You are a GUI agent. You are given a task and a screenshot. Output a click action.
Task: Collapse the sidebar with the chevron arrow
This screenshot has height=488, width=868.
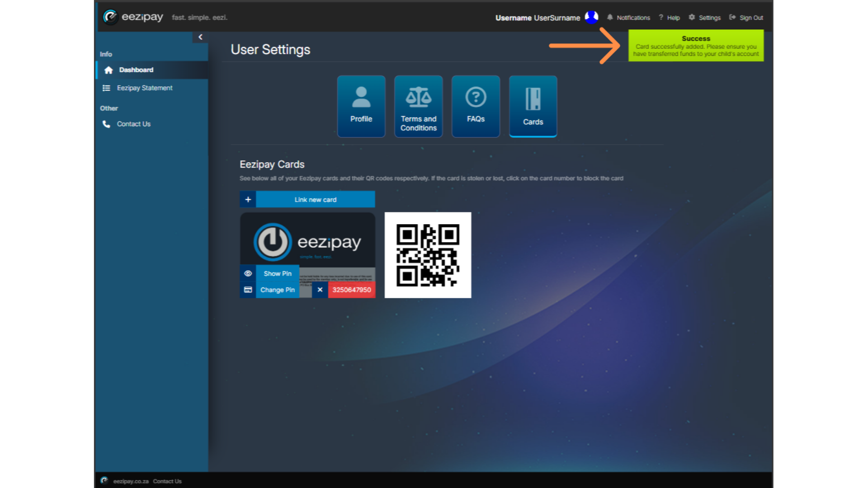click(x=200, y=37)
